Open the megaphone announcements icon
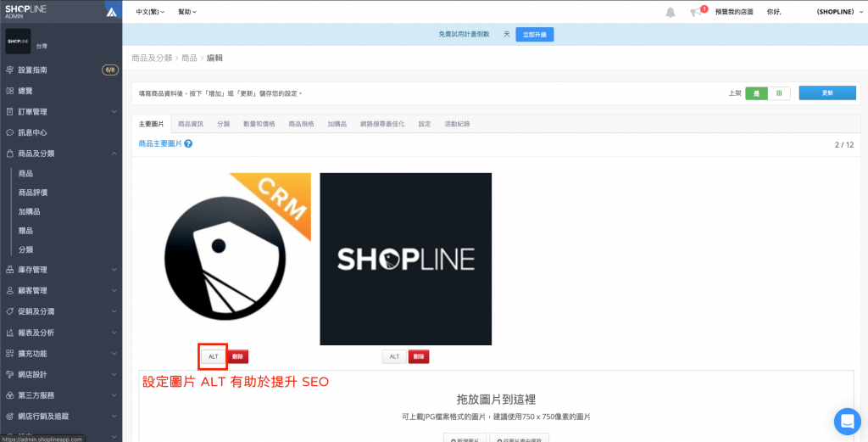 [696, 12]
